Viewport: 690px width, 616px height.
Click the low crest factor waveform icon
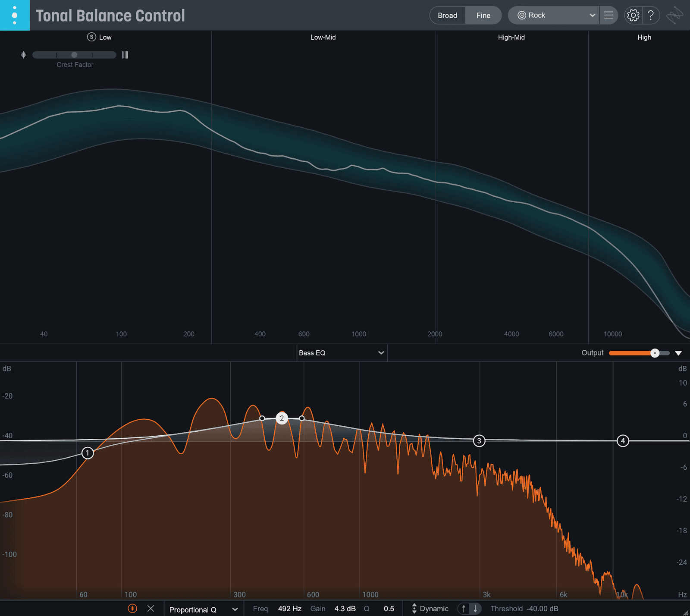coord(23,55)
